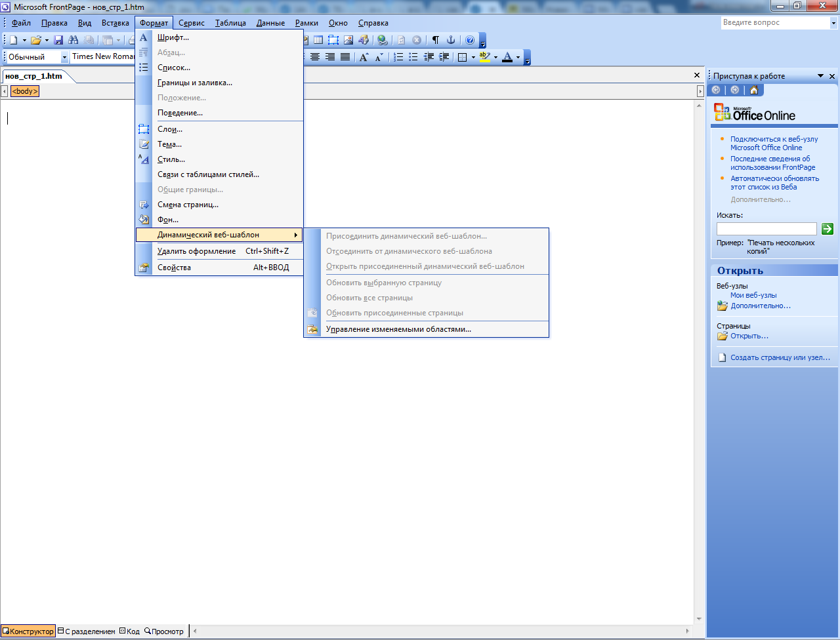Select Управление изменяемыми областями... submenu item
The image size is (840, 640).
pyautogui.click(x=426, y=329)
